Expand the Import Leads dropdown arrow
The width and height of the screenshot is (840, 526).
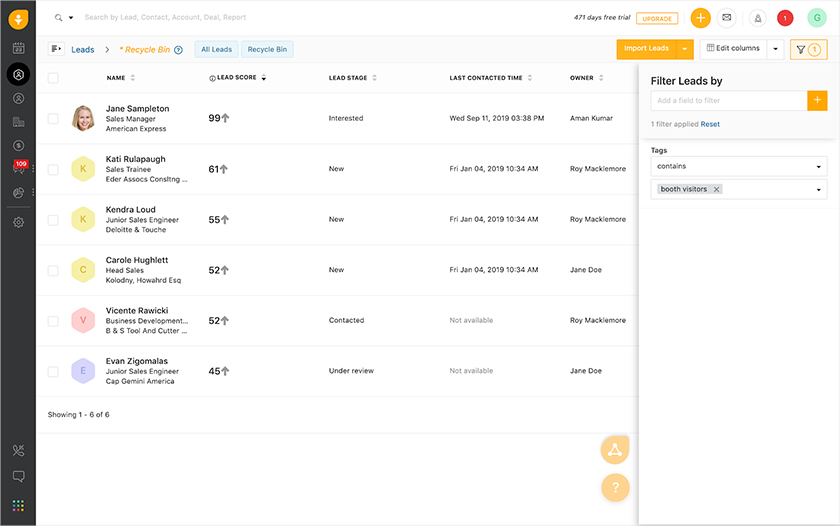click(685, 49)
